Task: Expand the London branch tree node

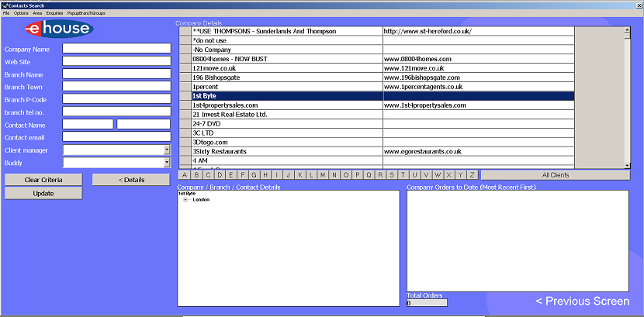Action: (185, 200)
